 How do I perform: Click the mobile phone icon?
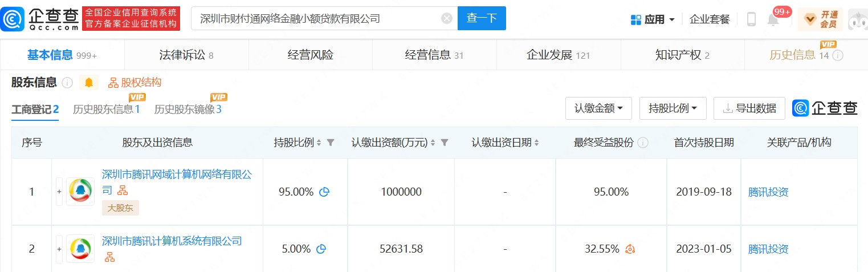[x=751, y=19]
